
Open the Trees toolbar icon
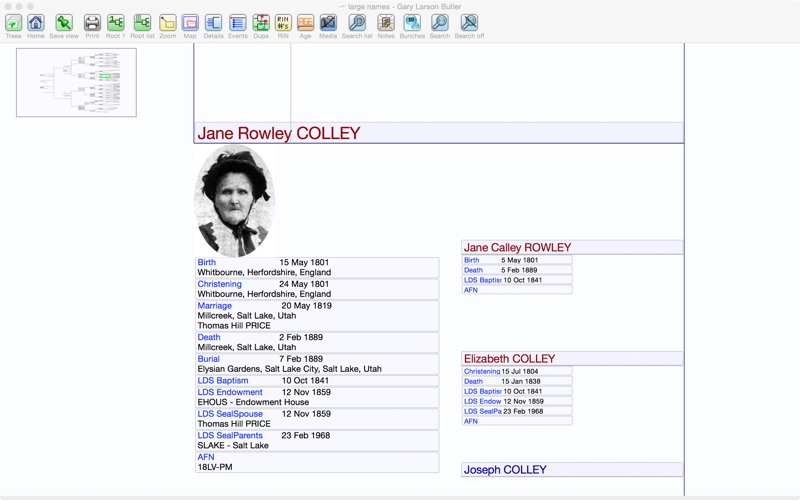[x=13, y=23]
